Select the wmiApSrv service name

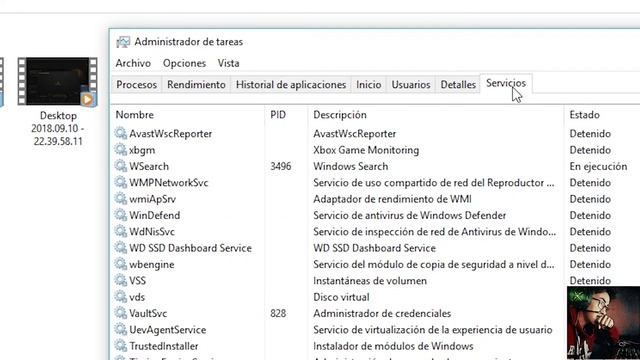(x=153, y=199)
